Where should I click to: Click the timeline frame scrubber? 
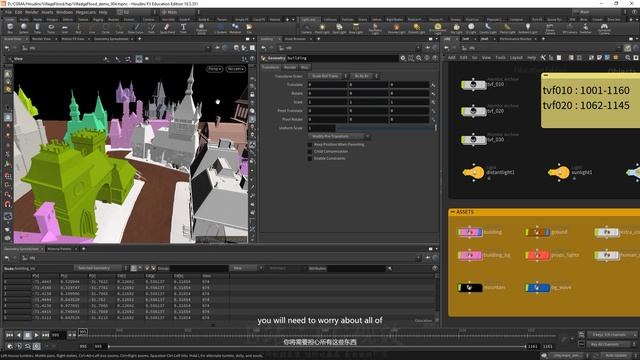tap(82, 332)
